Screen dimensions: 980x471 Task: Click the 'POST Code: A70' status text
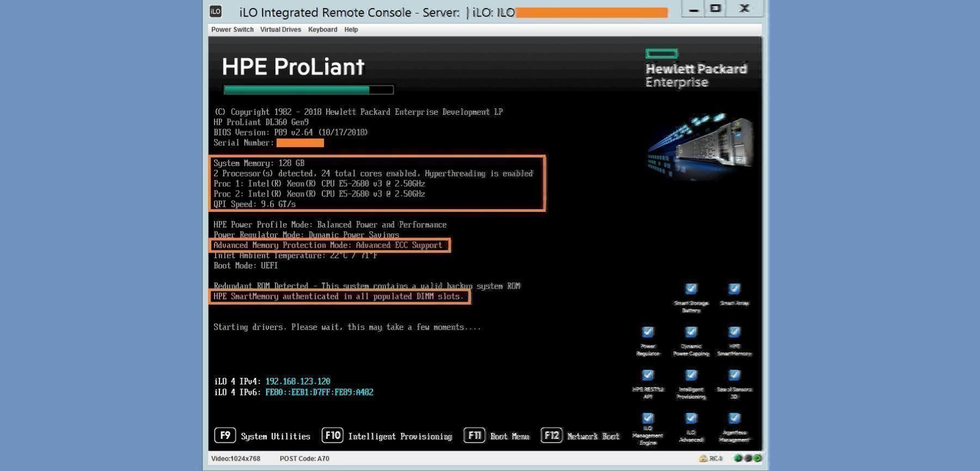coord(304,458)
